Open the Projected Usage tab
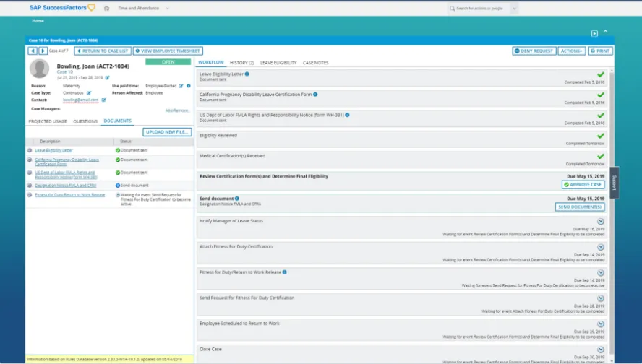This screenshot has height=364, width=642. [x=48, y=121]
